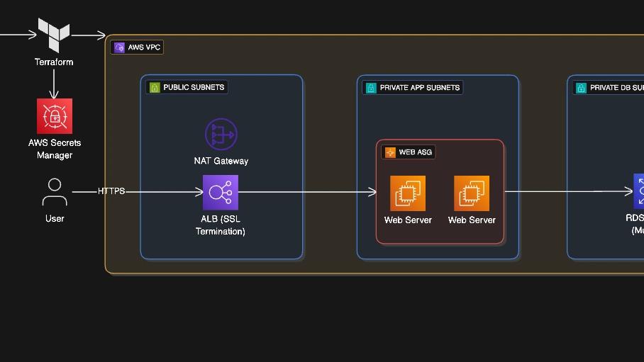Select the NAT Gateway icon
Image resolution: width=644 pixels, height=362 pixels.
coord(221,135)
